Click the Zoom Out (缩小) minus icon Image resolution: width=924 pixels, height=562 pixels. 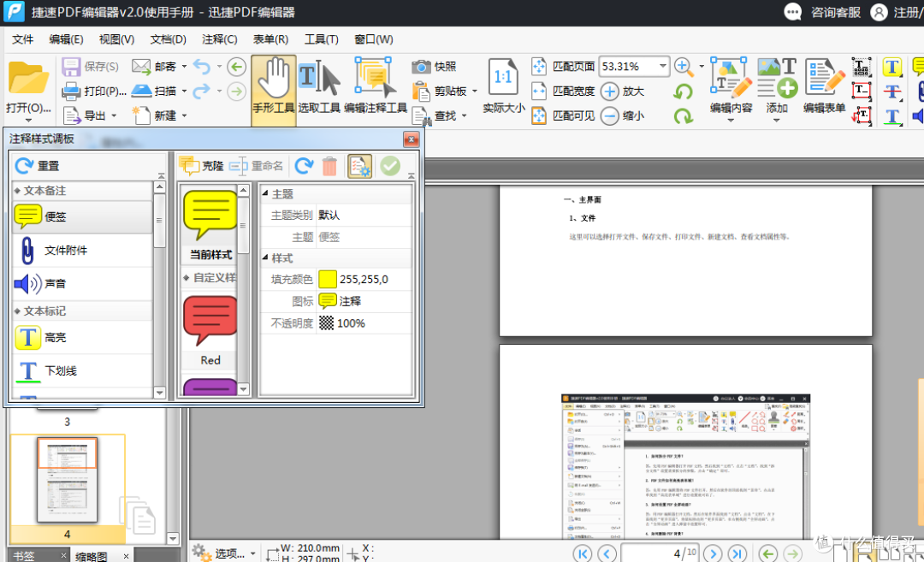(610, 116)
